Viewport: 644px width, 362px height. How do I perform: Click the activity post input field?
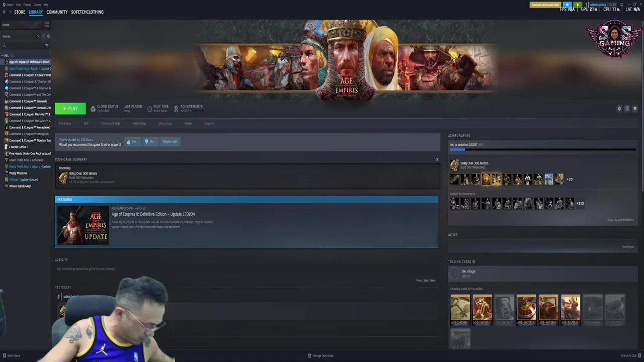(x=247, y=269)
